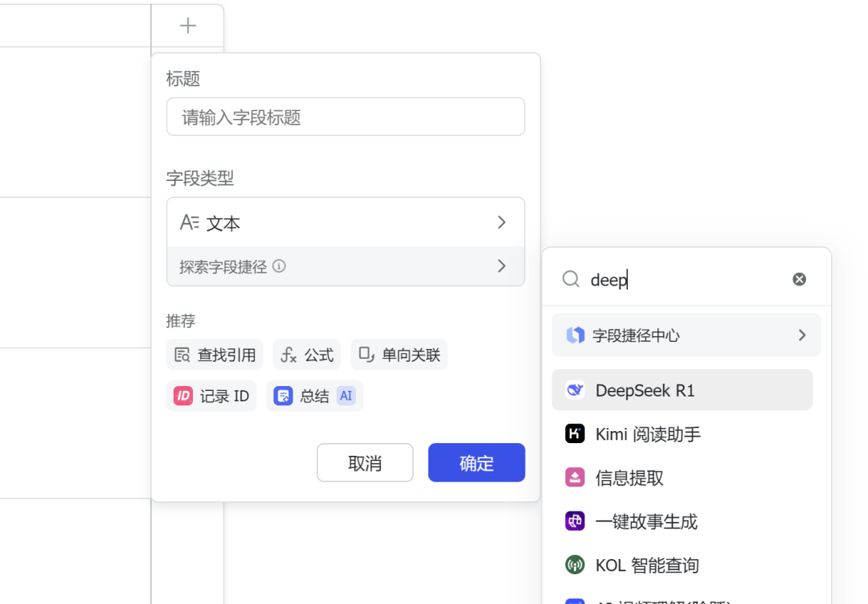Clear search text with the X icon
The width and height of the screenshot is (868, 604).
[x=800, y=279]
